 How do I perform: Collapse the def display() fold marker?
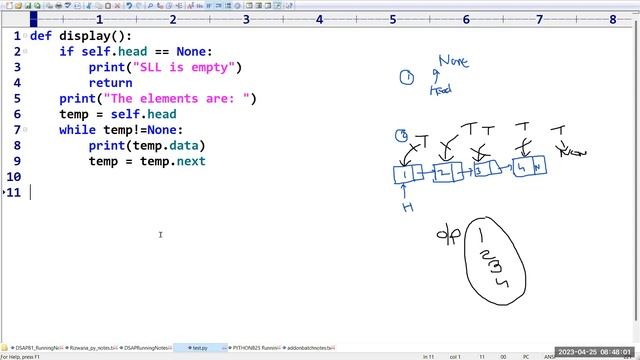tap(25, 36)
